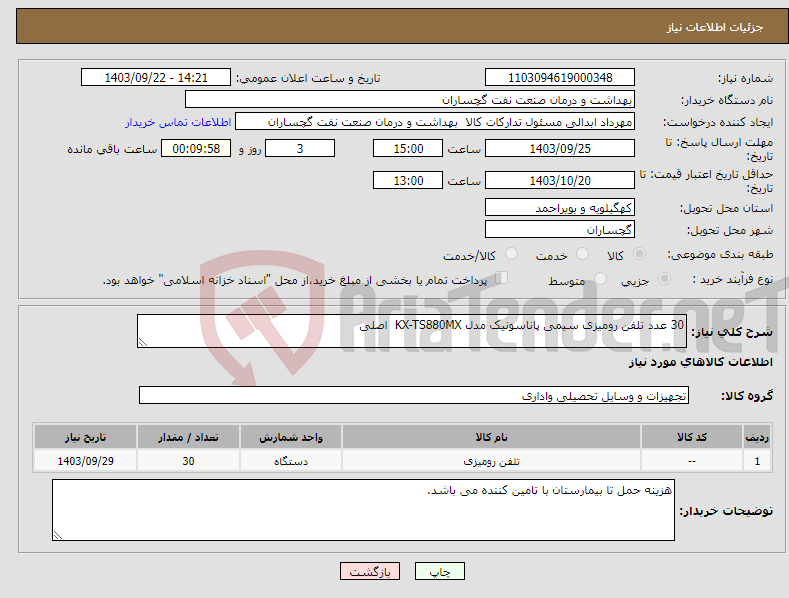Select the خدمت radio button

coord(582,254)
